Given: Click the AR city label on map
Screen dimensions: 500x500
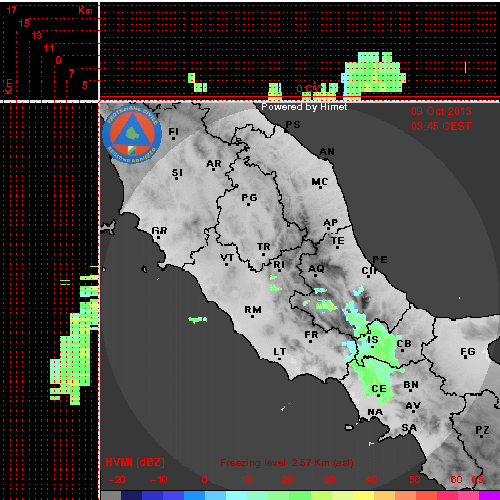Looking at the screenshot, I should (x=214, y=164).
